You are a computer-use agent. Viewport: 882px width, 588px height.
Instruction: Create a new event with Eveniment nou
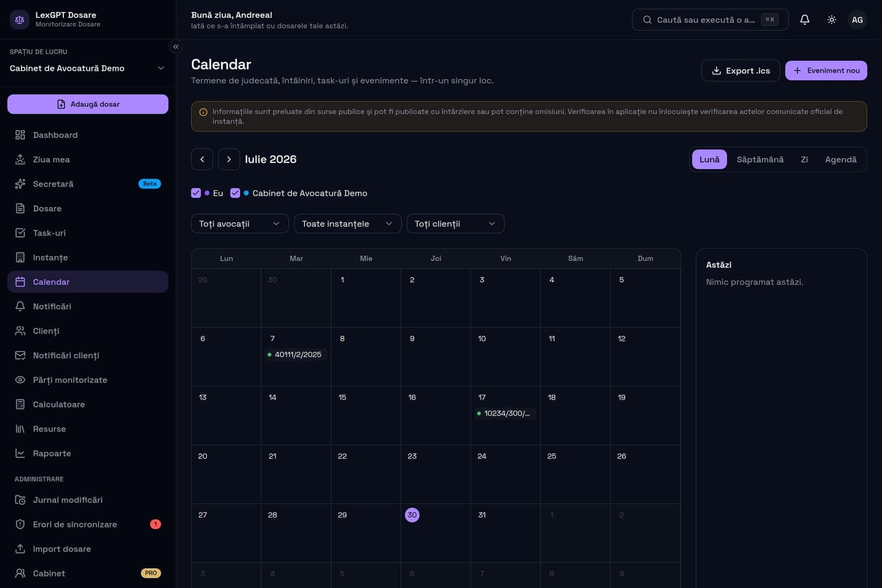(x=826, y=71)
